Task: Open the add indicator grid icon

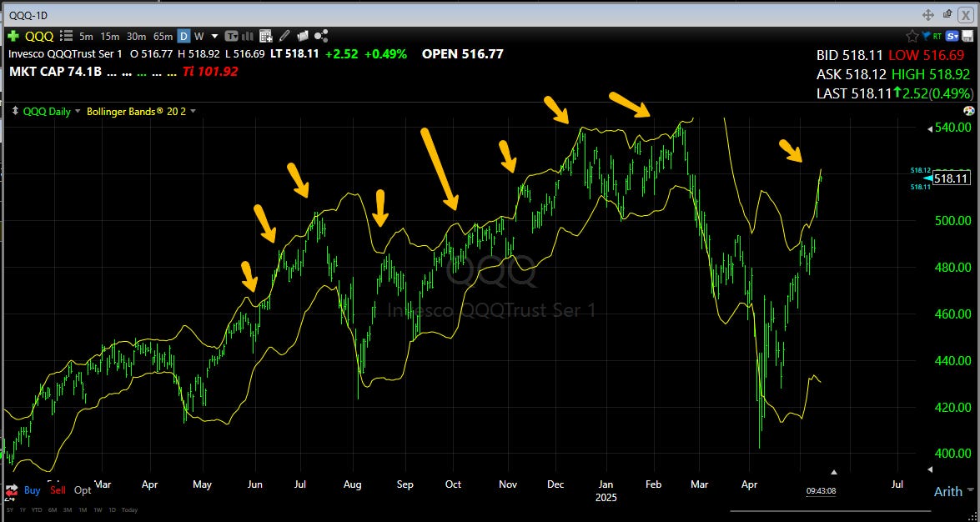Action: point(265,36)
